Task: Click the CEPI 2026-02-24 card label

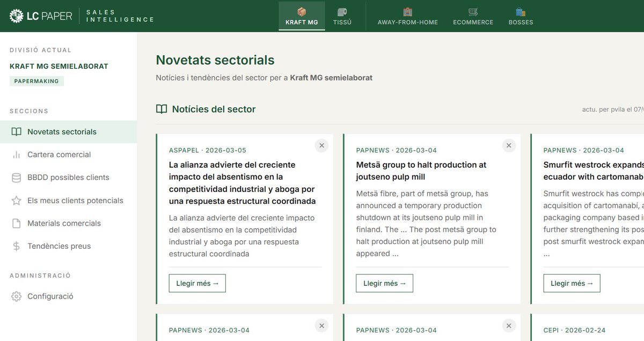Action: point(574,330)
